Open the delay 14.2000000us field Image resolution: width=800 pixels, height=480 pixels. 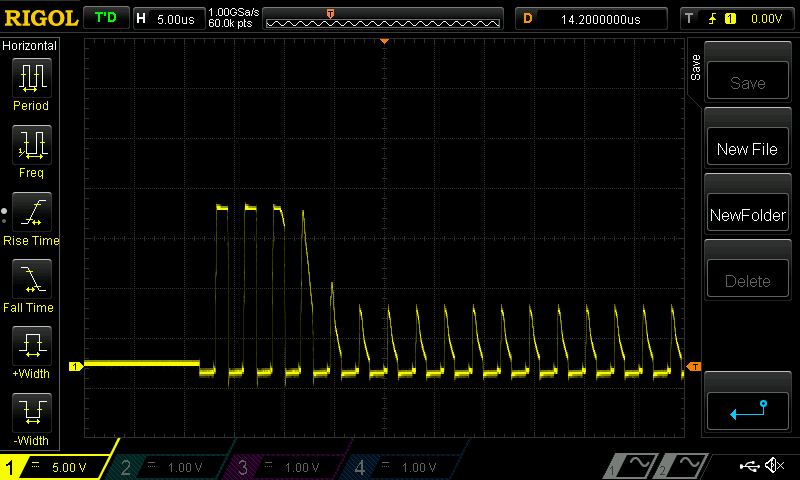pos(592,18)
